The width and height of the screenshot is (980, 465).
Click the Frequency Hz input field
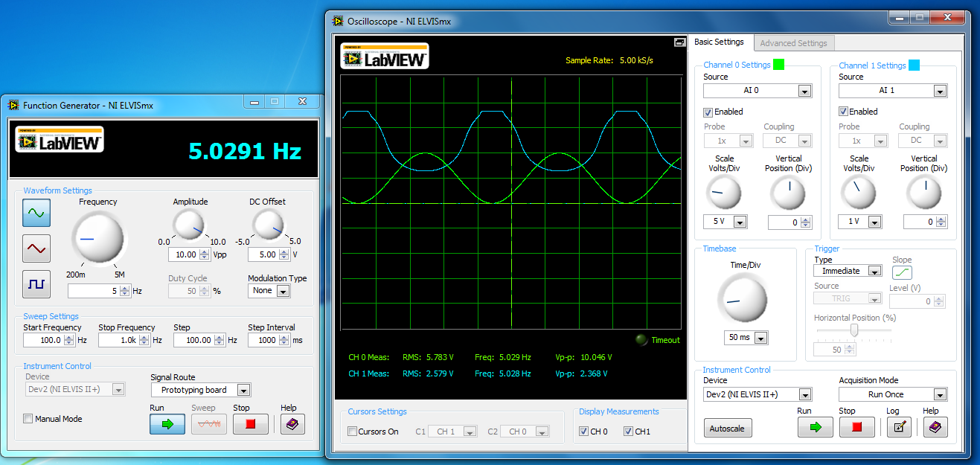[x=94, y=292]
